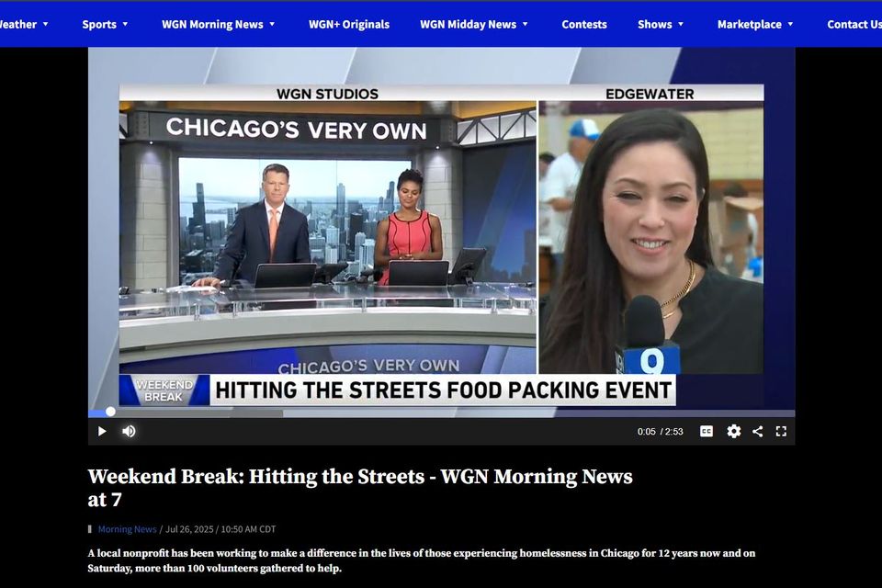Mute the video volume
This screenshot has width=882, height=588.
[x=129, y=431]
